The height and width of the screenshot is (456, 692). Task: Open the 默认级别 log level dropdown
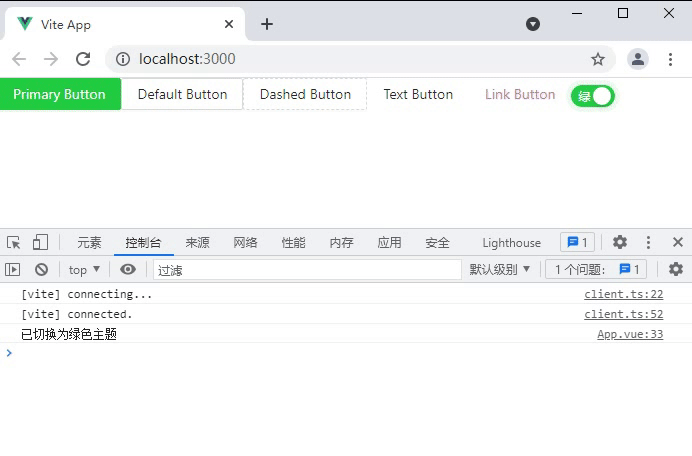click(x=499, y=269)
